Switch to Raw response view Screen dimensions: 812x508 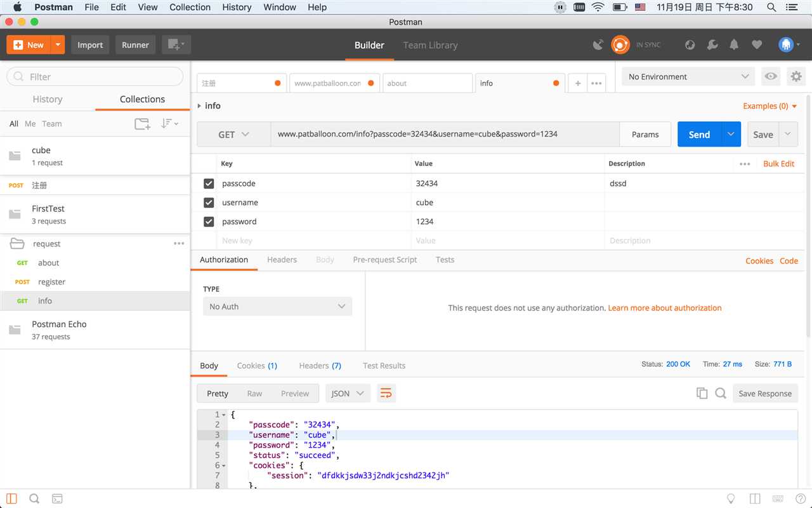pos(254,394)
